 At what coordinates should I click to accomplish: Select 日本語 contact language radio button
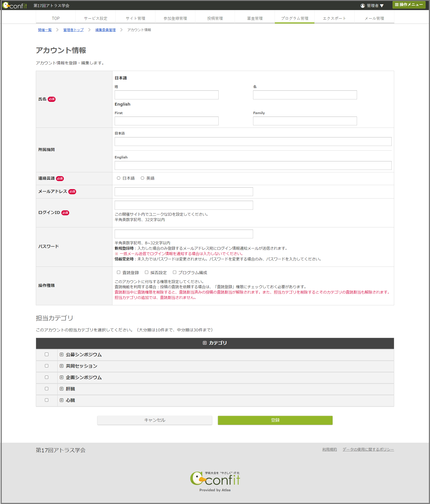pos(118,178)
